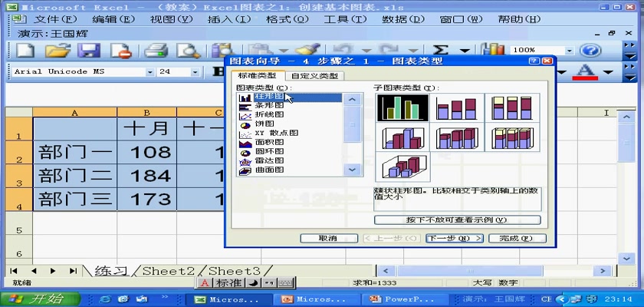The height and width of the screenshot is (307, 644).
Task: Click the 下一步 button
Action: (x=455, y=238)
